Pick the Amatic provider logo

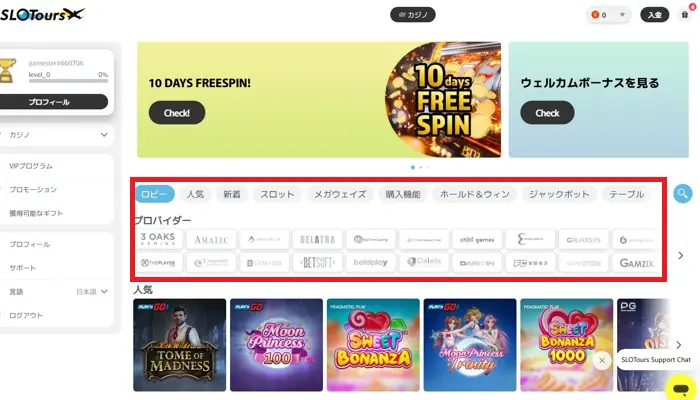tap(211, 239)
